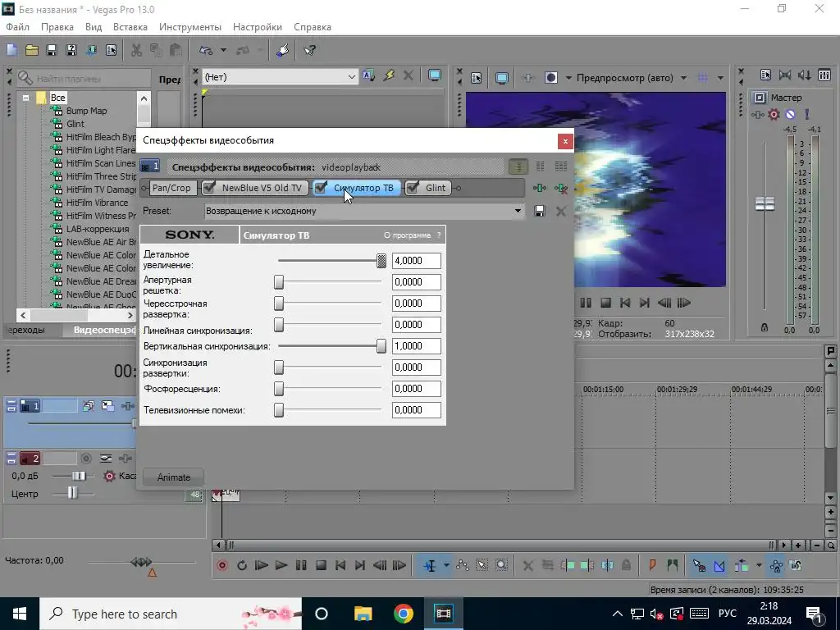Click the Loop playback icon
Screen dimensions: 840x630
(x=242, y=565)
